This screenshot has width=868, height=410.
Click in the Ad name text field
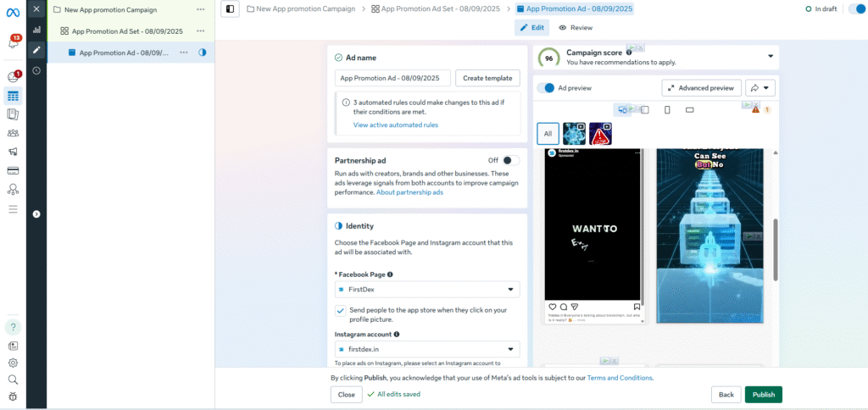393,78
